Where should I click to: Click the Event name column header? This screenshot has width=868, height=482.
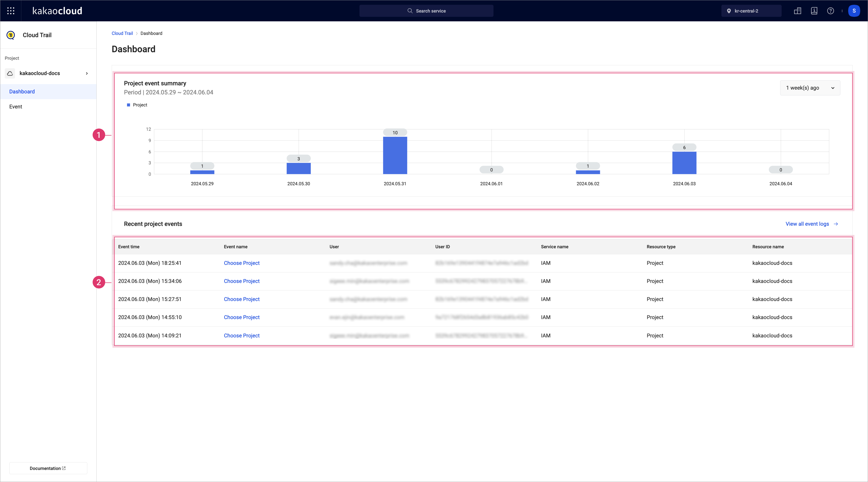(x=236, y=247)
